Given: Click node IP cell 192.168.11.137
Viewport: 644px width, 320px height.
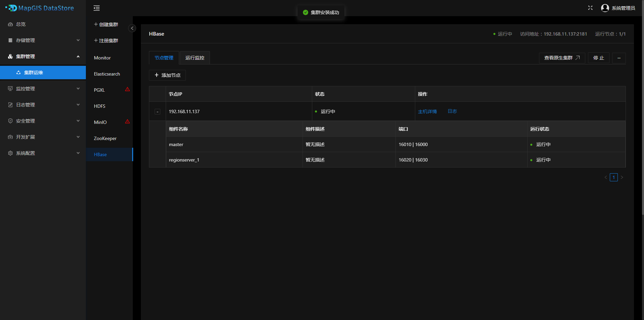Looking at the screenshot, I should pos(239,111).
